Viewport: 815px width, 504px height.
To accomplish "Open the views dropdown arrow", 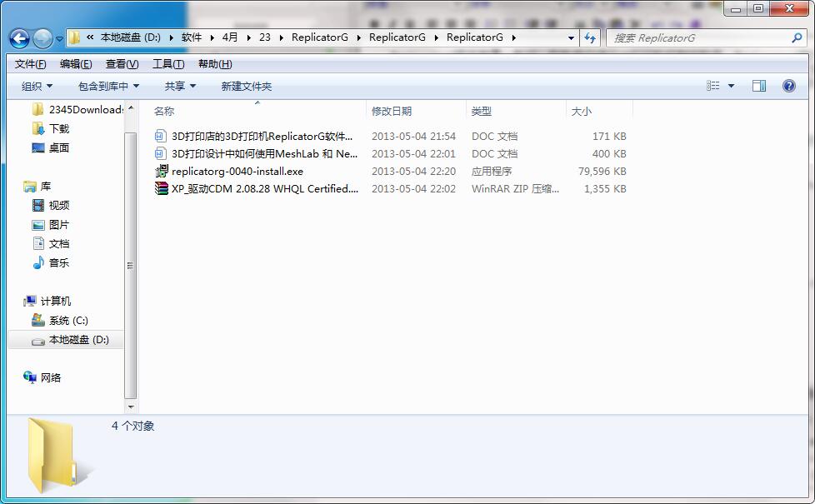I will (x=732, y=85).
